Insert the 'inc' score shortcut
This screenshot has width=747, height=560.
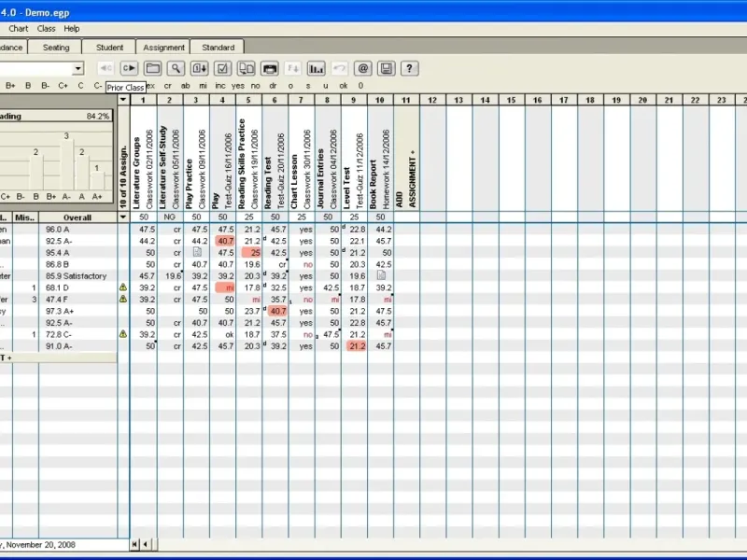pos(220,86)
